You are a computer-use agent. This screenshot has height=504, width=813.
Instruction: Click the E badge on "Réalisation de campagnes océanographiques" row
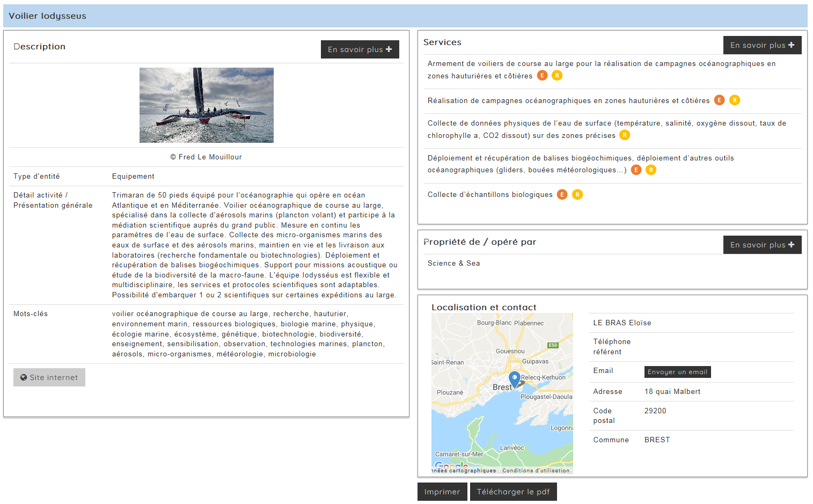tap(720, 100)
